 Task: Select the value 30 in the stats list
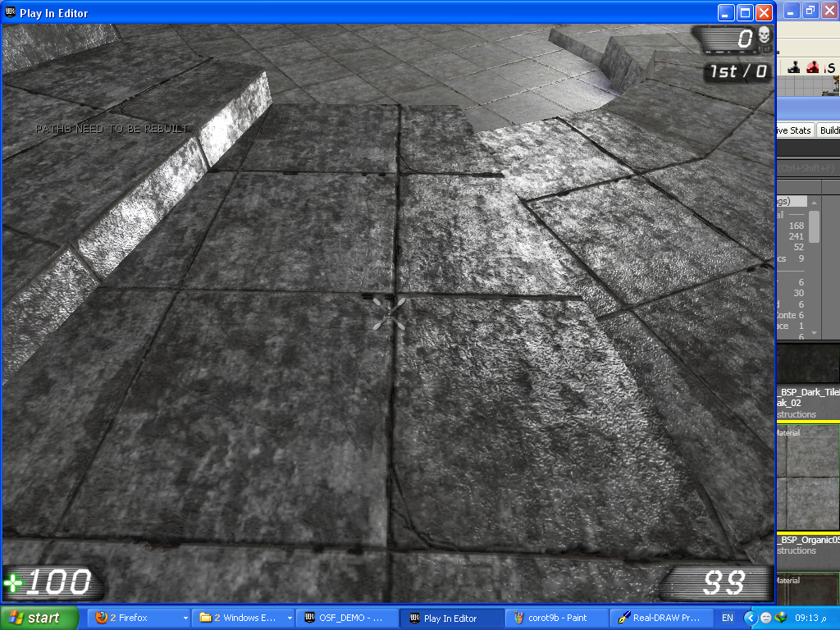(x=799, y=293)
